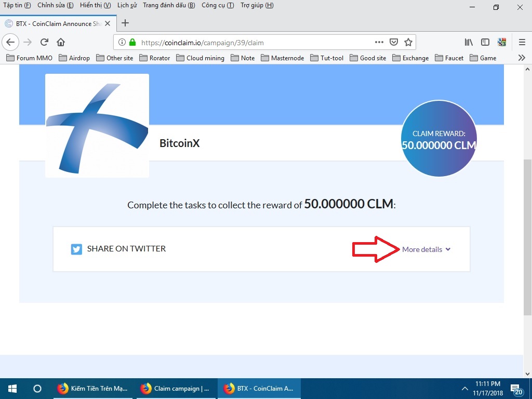
Task: Close the BTX CoinClaim tab
Action: point(107,23)
